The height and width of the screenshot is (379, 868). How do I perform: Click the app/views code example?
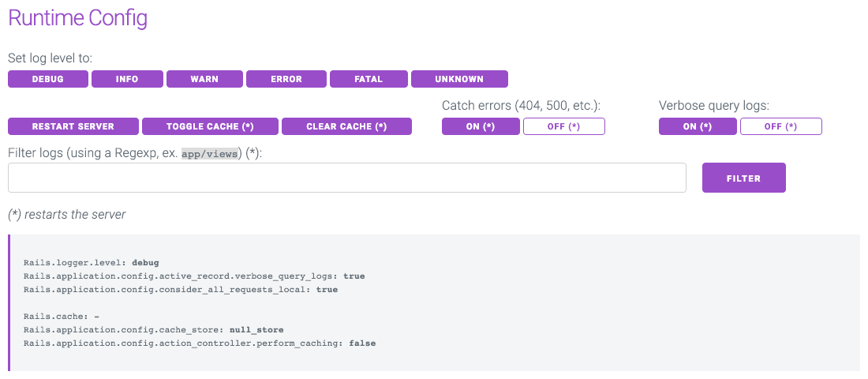point(211,155)
